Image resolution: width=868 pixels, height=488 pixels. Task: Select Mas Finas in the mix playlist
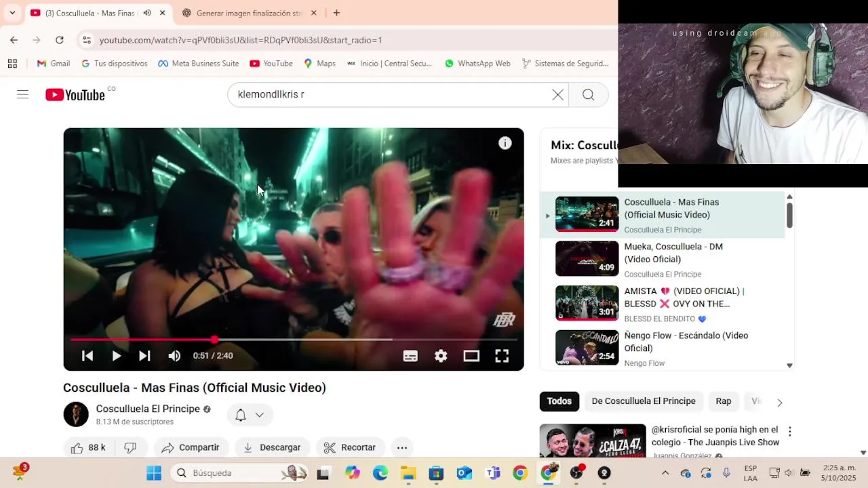tap(662, 214)
